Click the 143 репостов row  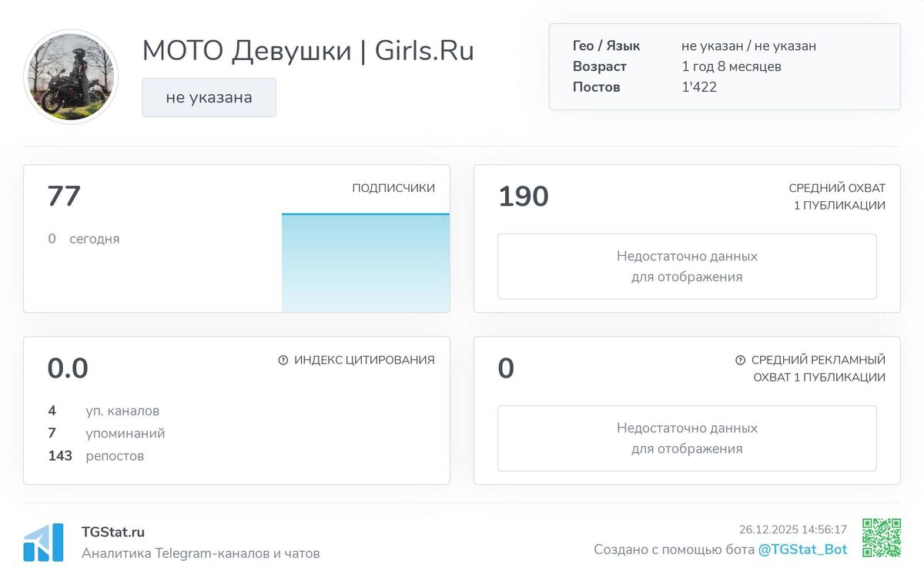pyautogui.click(x=96, y=455)
